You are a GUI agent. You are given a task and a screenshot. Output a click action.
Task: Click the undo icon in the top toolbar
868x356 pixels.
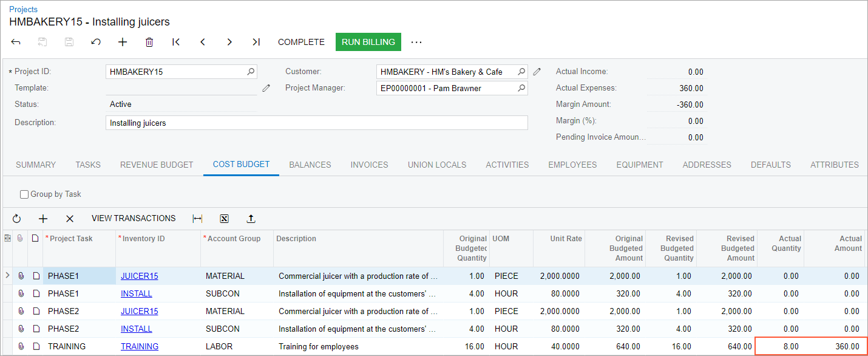tap(96, 42)
